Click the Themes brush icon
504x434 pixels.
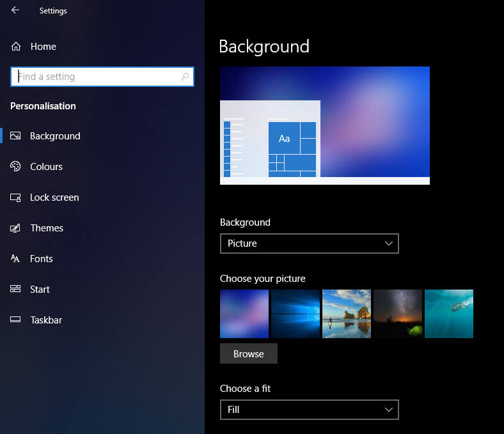[16, 228]
